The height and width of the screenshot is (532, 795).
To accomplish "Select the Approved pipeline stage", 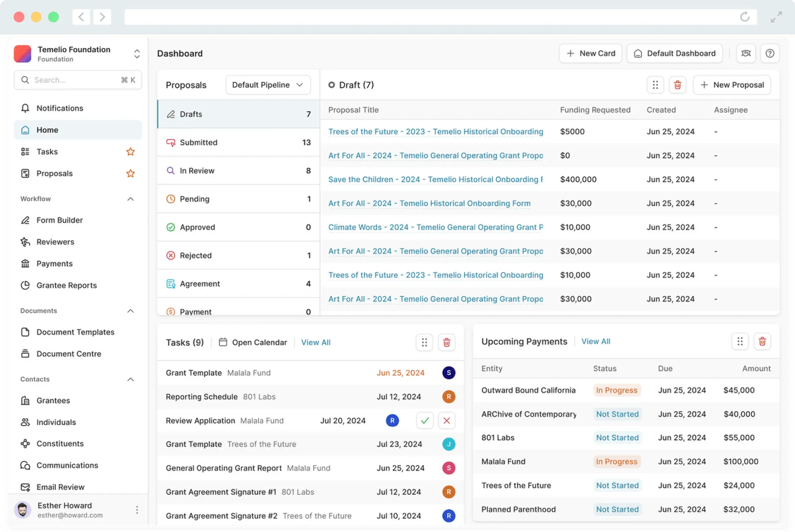I will pos(238,227).
